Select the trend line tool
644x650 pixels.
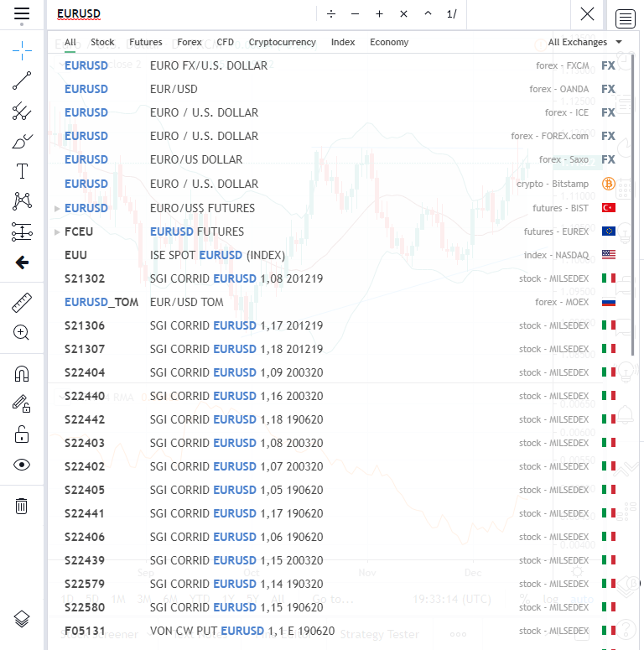22,81
